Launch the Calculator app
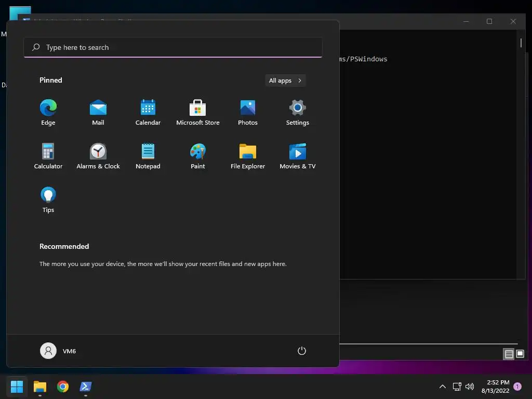 (48, 156)
